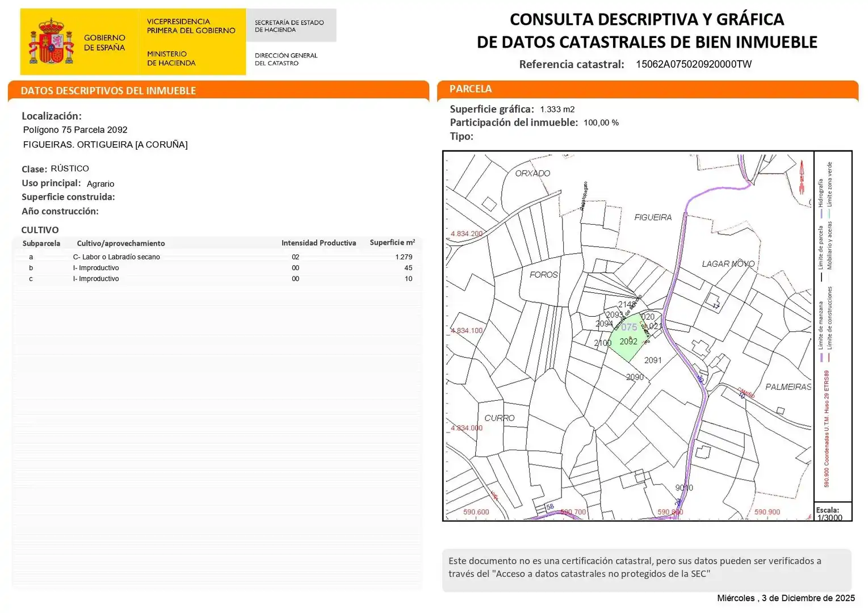
Task: Click the 'Subparcela' column header
Action: 41,243
